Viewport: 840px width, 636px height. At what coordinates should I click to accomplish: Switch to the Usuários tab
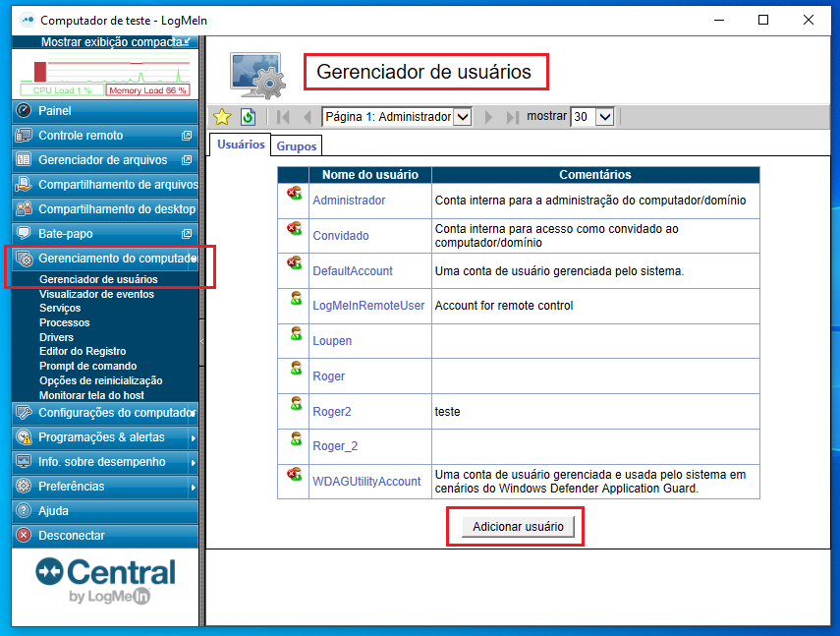241,145
